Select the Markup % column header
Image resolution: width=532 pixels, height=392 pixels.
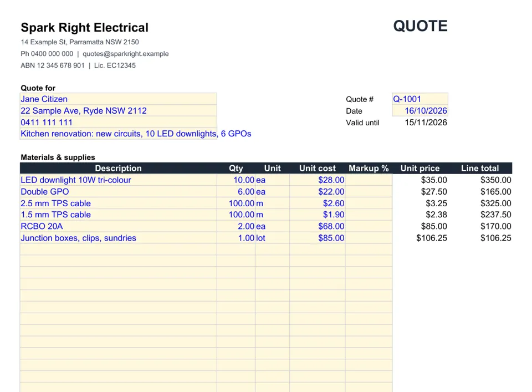[x=369, y=169]
